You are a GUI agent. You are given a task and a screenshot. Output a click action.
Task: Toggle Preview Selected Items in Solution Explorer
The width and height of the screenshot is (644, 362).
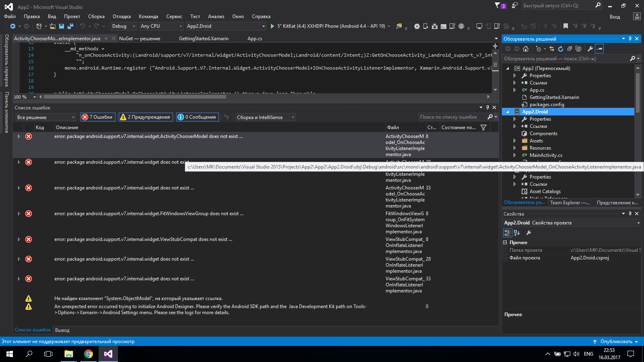coord(599,49)
